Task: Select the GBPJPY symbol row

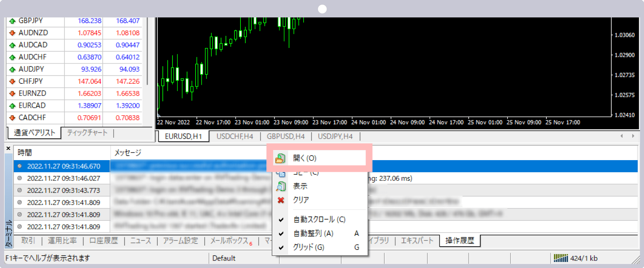Action: 74,21
